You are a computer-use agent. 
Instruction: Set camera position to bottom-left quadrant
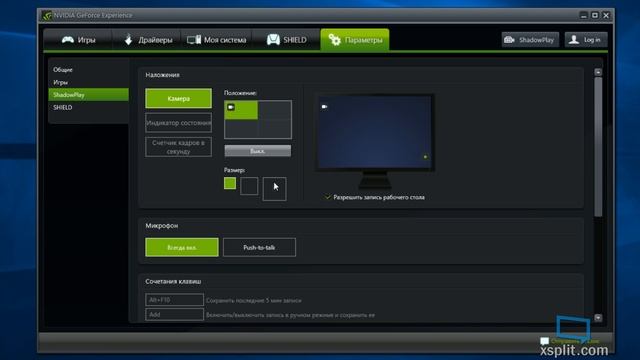[x=241, y=129]
